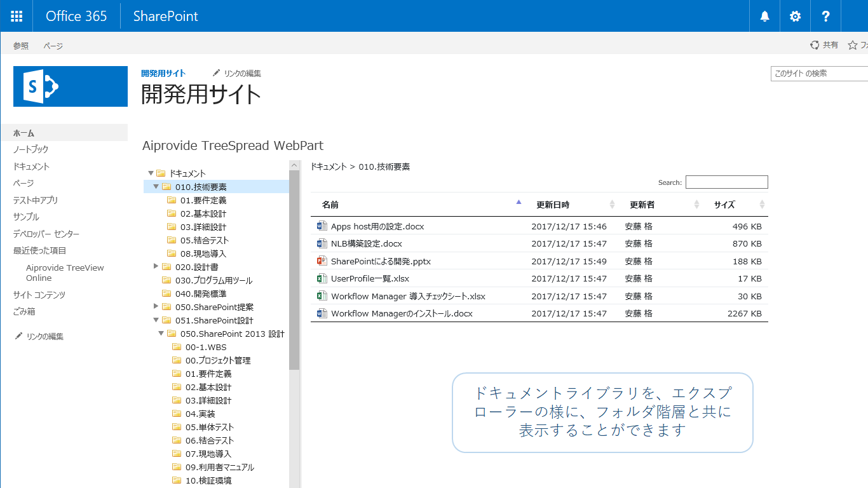
Task: Open the ページ ribbon tab
Action: (53, 46)
